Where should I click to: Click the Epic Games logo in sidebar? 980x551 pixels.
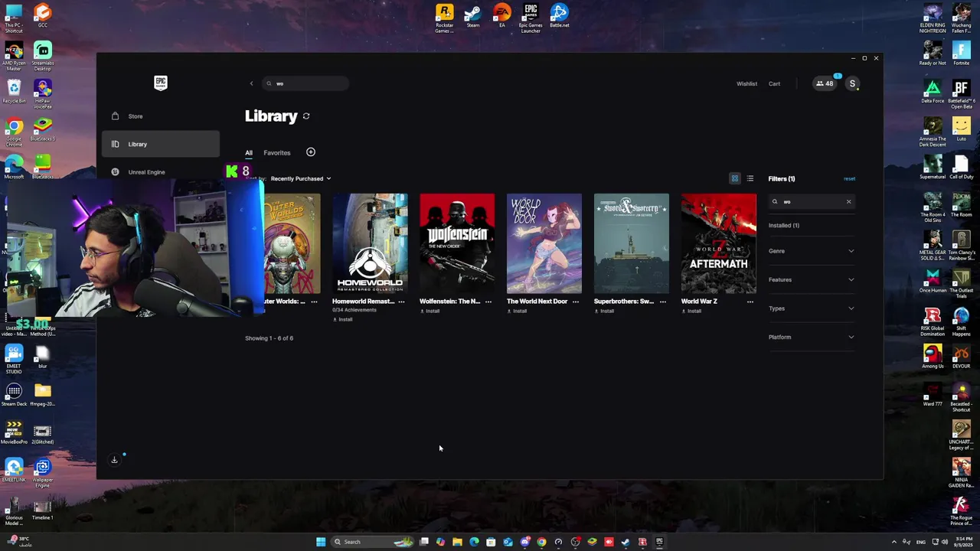(x=161, y=83)
